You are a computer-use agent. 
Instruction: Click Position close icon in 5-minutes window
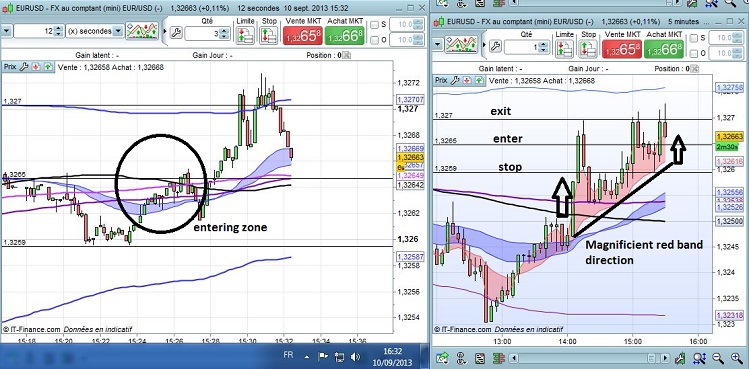[x=695, y=69]
